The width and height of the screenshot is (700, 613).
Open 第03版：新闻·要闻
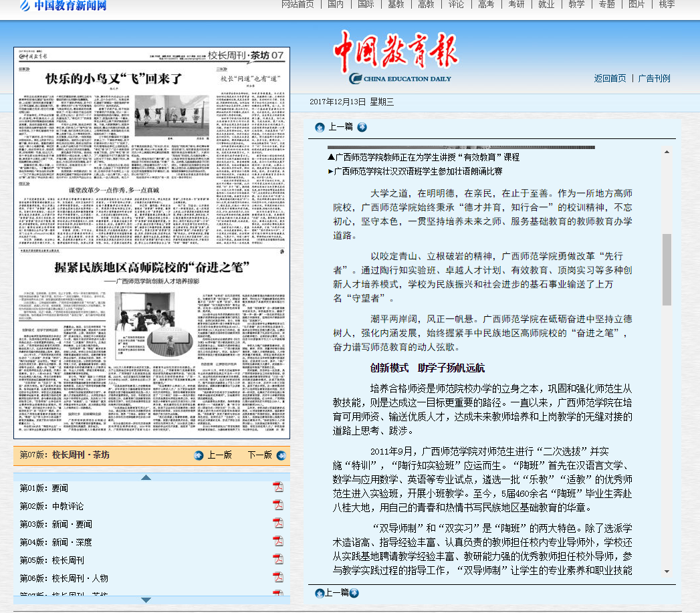pos(55,524)
